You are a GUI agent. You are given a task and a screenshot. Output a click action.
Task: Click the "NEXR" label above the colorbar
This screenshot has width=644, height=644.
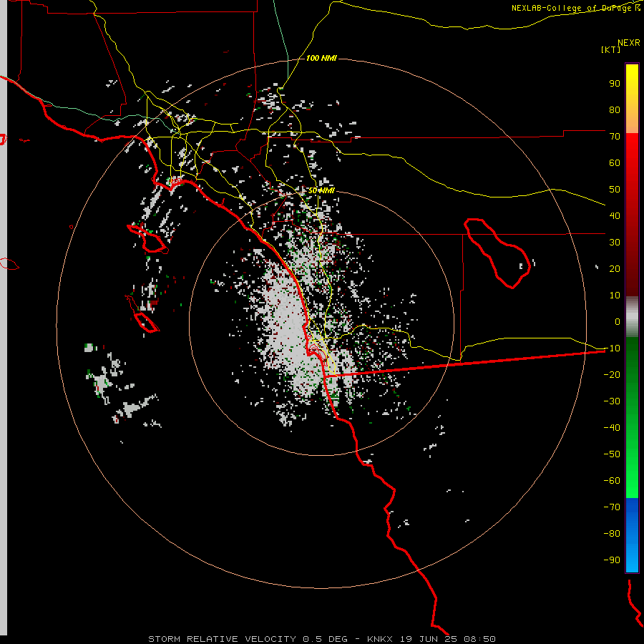[628, 43]
